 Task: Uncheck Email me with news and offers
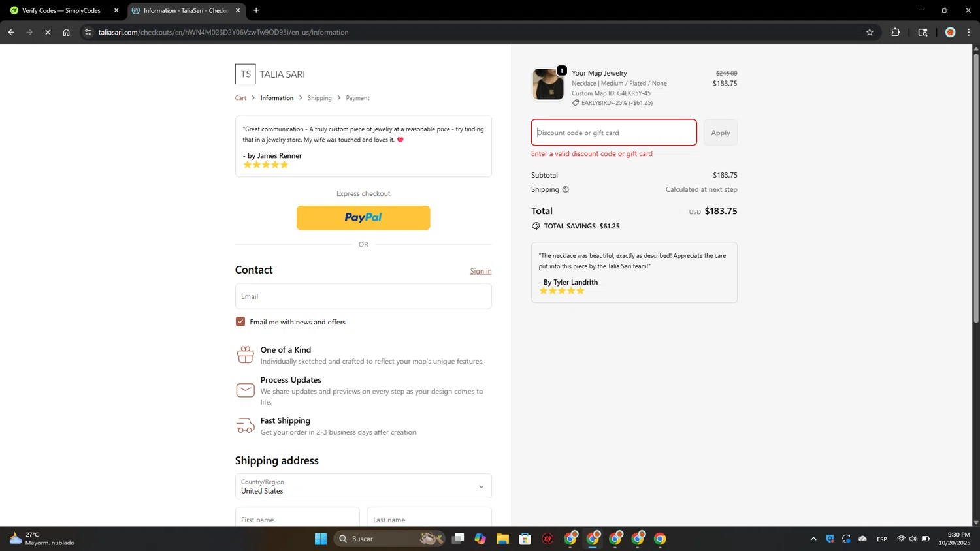(x=240, y=321)
